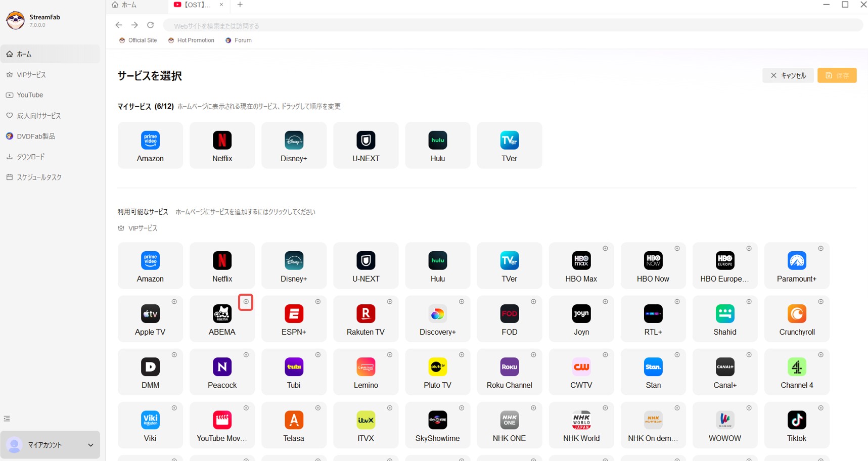Open a new browser tab with plus
This screenshot has width=868, height=461.
(x=240, y=5)
